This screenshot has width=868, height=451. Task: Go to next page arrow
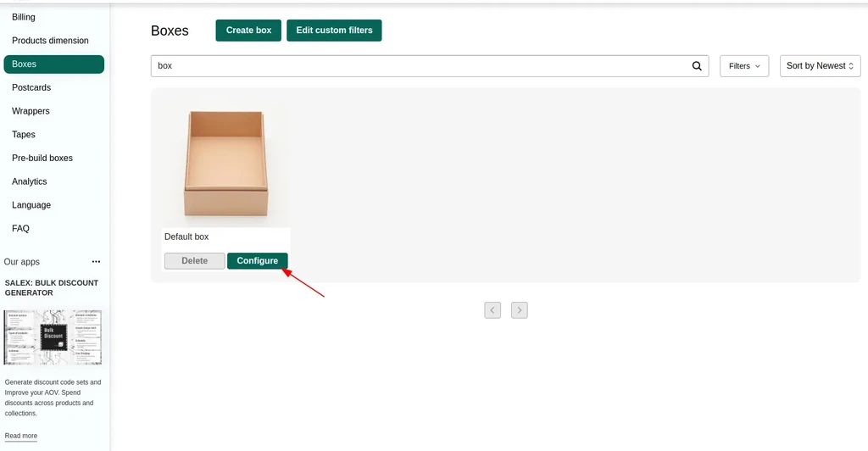pyautogui.click(x=520, y=310)
